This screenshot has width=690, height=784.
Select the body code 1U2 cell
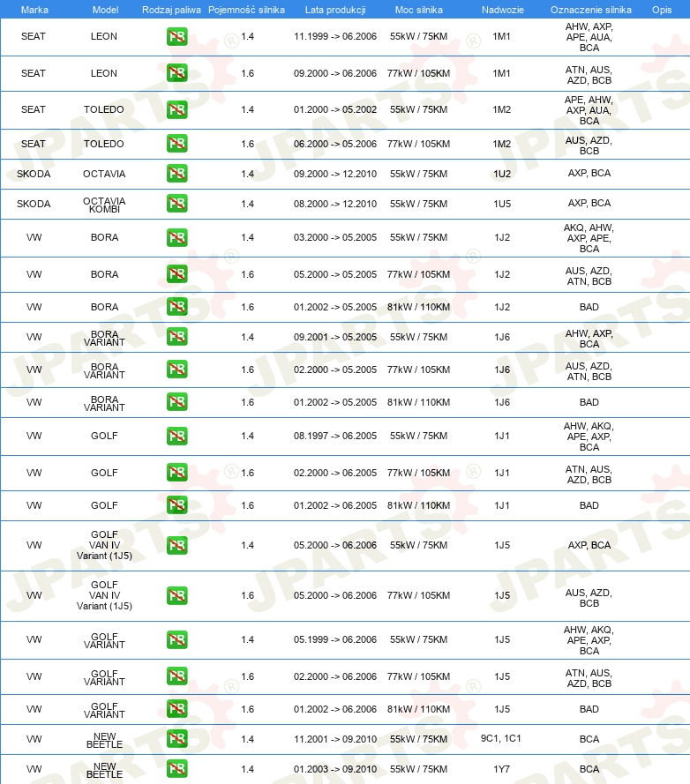502,174
